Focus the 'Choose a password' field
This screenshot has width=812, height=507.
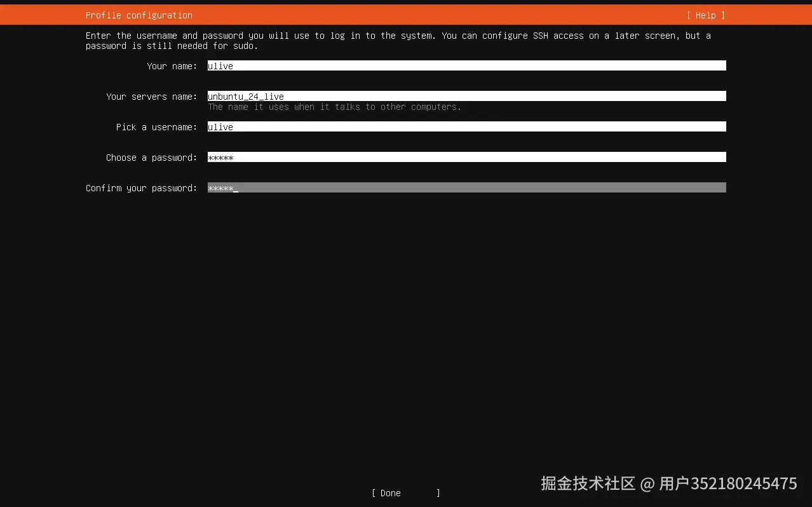pos(466,157)
